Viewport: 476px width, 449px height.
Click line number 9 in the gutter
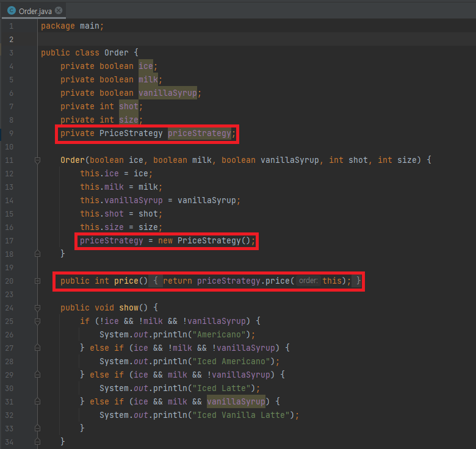(x=11, y=133)
